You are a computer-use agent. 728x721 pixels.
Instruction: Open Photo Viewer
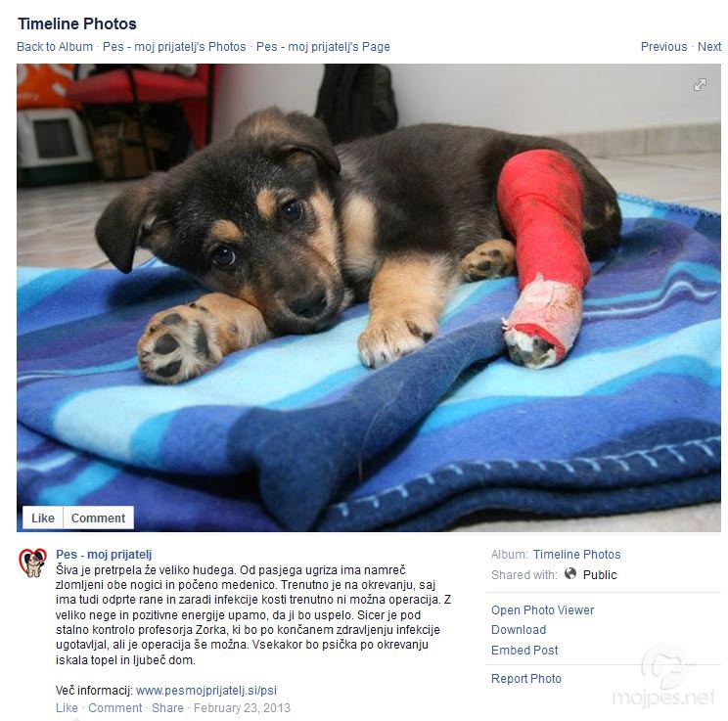click(x=542, y=610)
